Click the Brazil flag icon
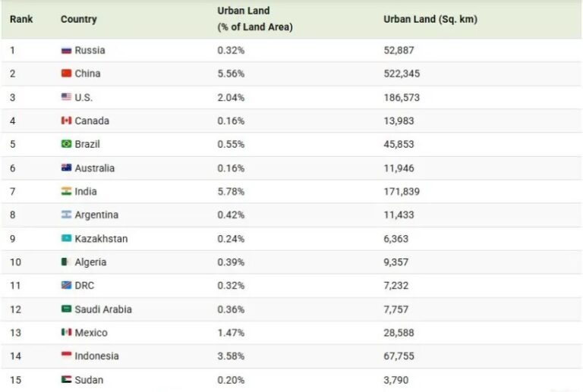The width and height of the screenshot is (583, 392). (66, 143)
